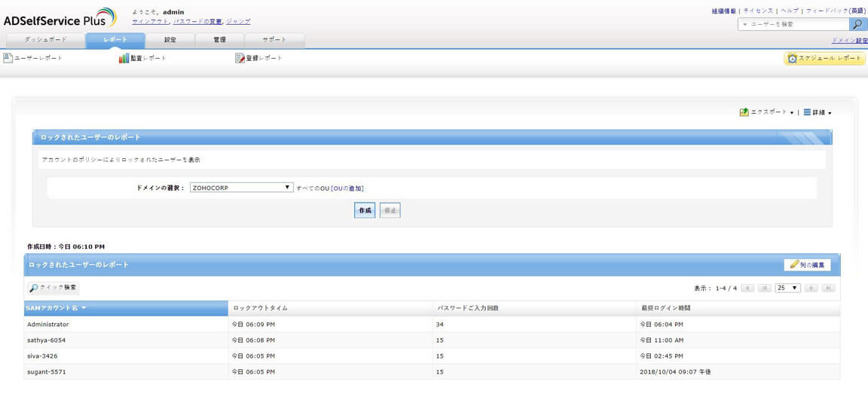
Task: Open ユーザーレポート section
Action: (x=33, y=57)
